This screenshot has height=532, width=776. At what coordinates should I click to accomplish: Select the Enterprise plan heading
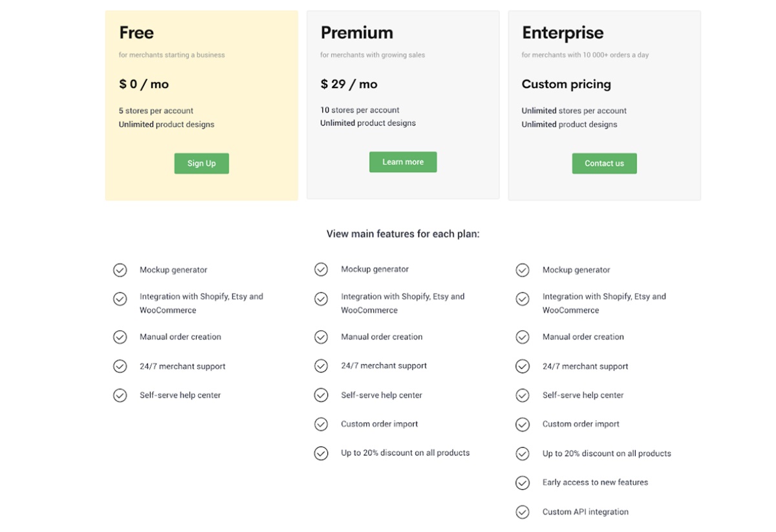pos(563,32)
